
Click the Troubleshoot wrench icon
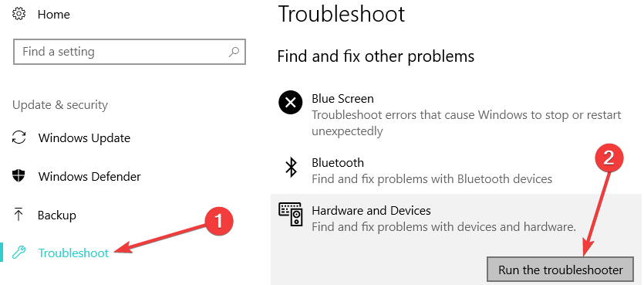click(x=19, y=253)
